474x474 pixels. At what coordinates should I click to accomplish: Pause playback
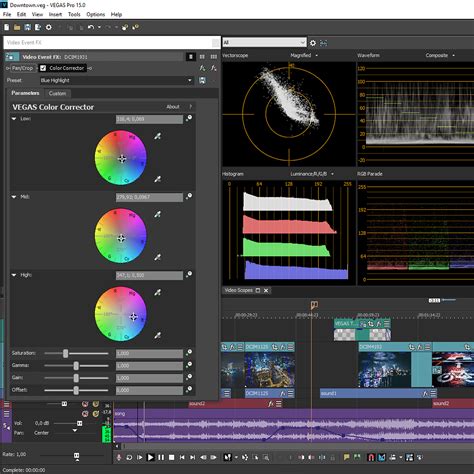[x=161, y=457]
